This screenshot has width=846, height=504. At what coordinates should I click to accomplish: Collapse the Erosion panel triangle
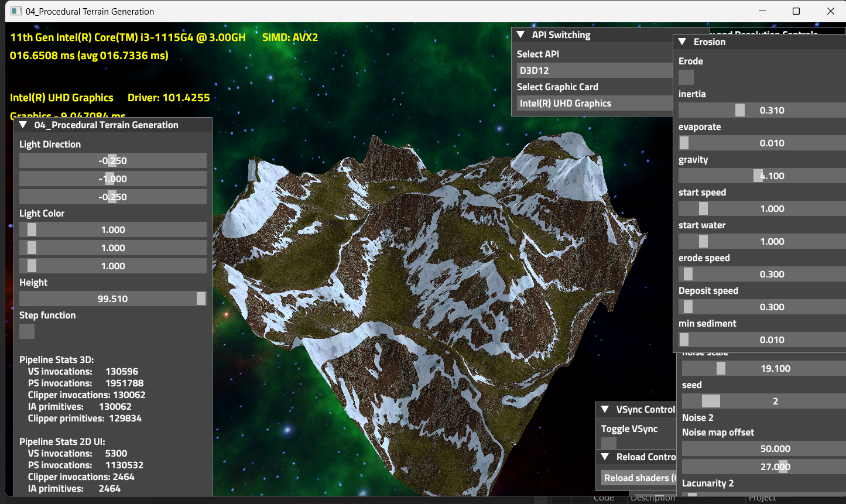click(682, 42)
